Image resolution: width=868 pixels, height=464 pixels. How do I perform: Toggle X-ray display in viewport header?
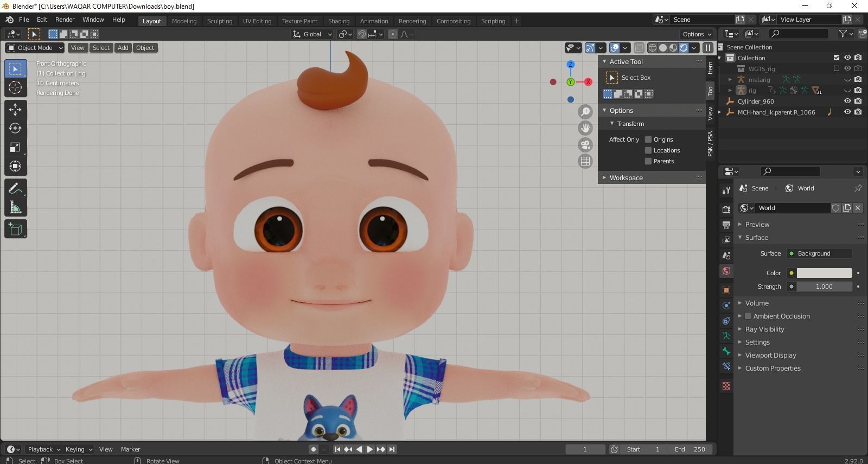coord(639,48)
